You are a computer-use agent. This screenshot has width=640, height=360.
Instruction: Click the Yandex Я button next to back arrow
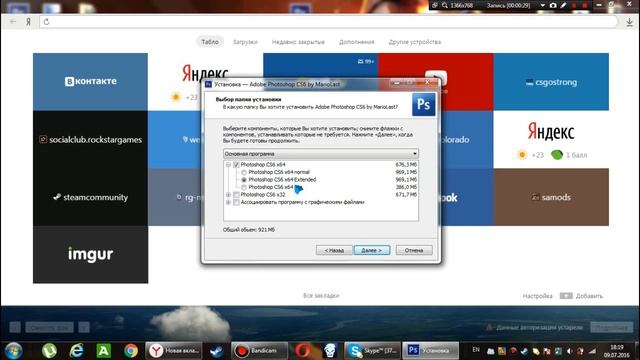28,22
